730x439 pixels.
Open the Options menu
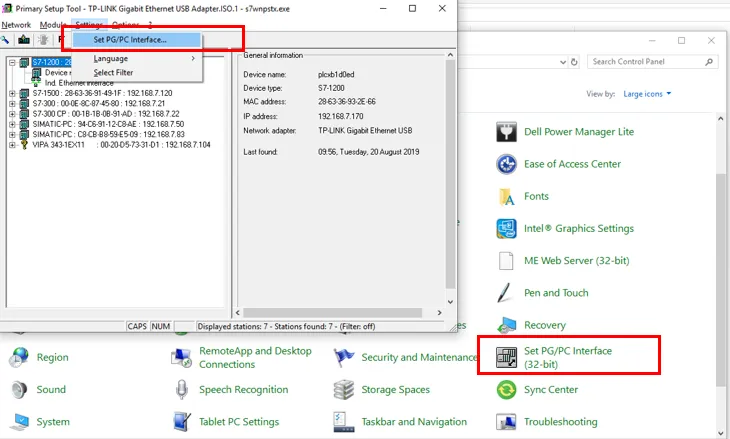click(x=125, y=25)
